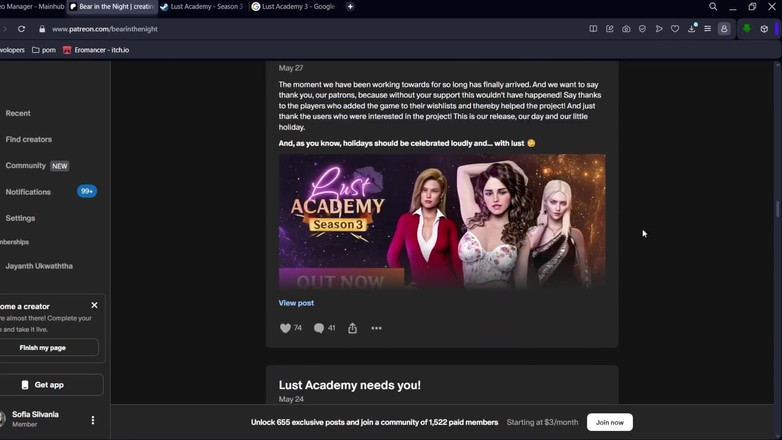The height and width of the screenshot is (440, 782).
Task: Go to Community in the sidebar
Action: coord(26,166)
